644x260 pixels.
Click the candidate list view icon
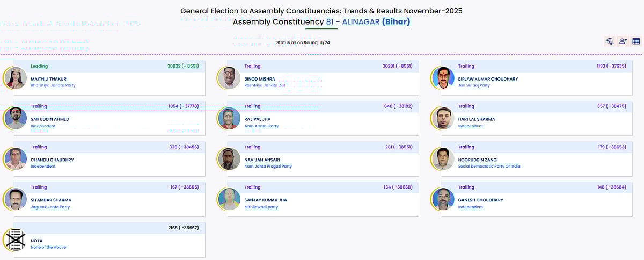(623, 41)
